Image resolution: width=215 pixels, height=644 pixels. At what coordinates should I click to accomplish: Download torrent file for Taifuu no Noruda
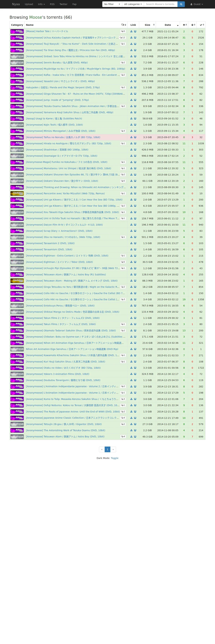[x=131, y=137]
